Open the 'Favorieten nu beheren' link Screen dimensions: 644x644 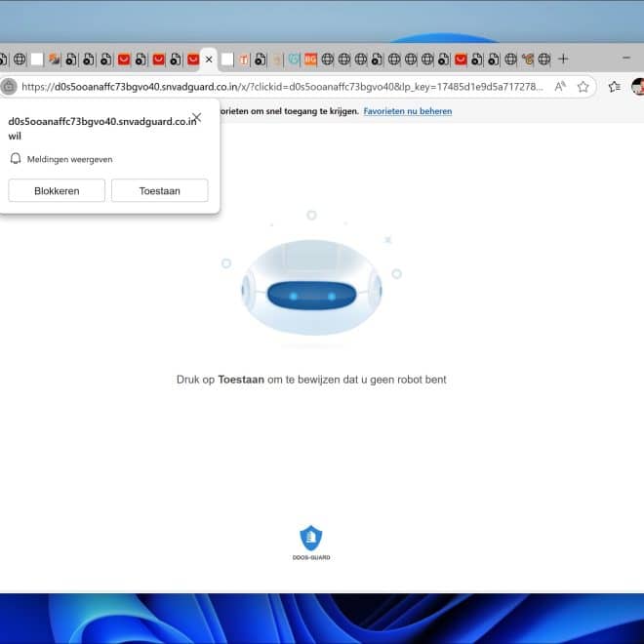[407, 111]
